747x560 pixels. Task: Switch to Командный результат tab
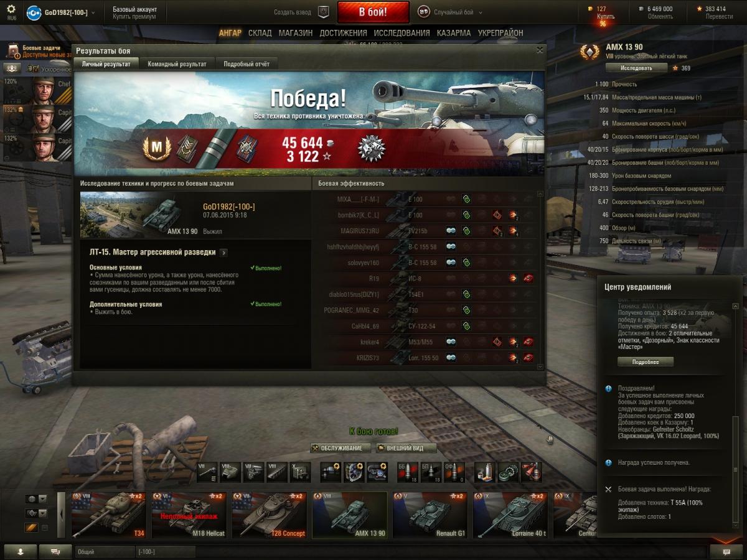pos(177,64)
